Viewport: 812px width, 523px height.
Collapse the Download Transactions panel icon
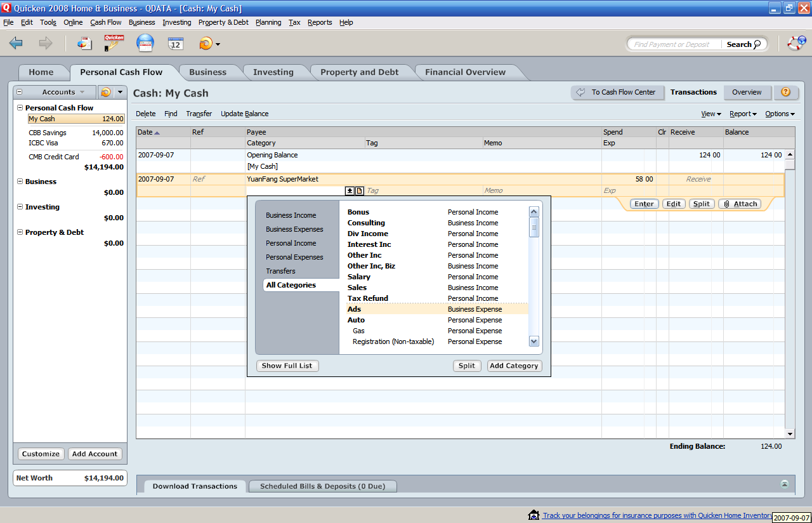(x=785, y=484)
